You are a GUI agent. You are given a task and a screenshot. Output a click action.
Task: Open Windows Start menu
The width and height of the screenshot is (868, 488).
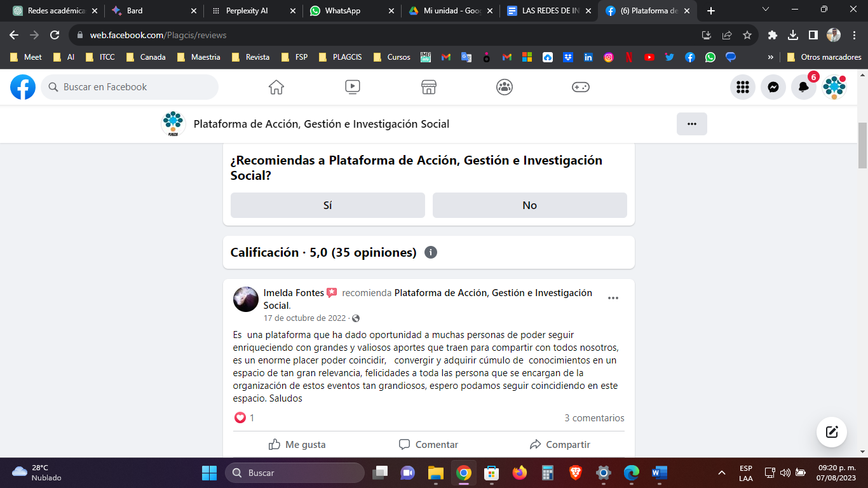tap(209, 473)
